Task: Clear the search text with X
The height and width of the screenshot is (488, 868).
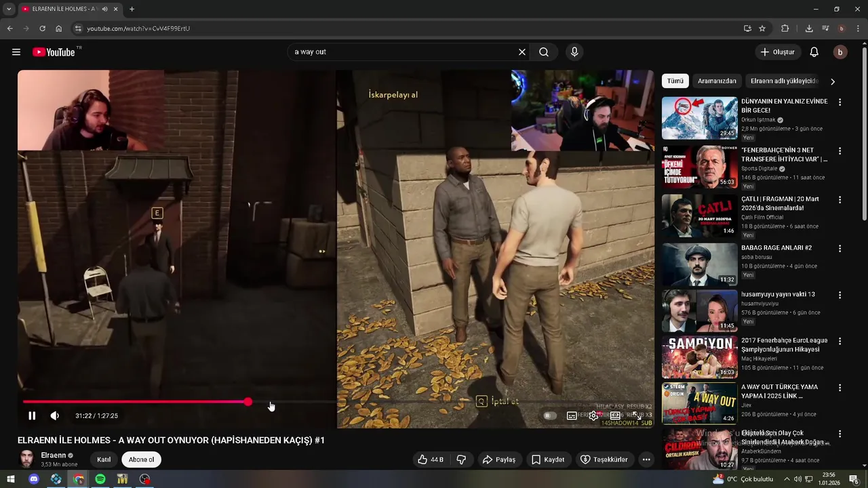Action: click(x=522, y=52)
